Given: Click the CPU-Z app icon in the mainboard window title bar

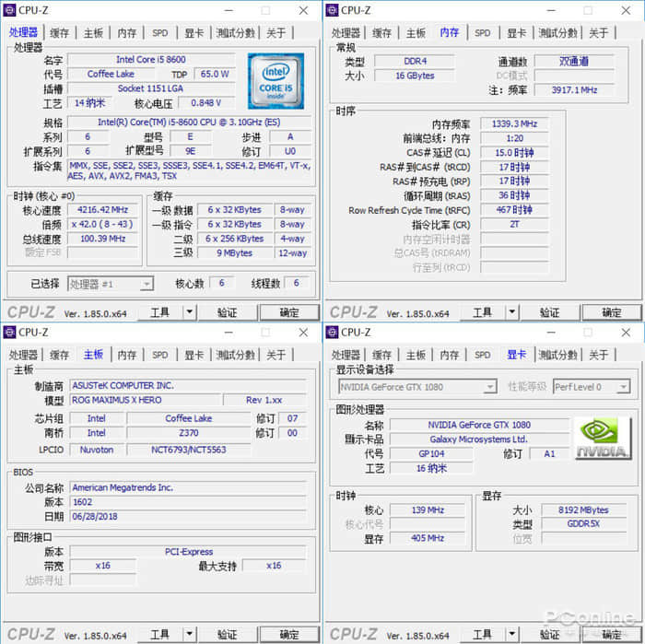Looking at the screenshot, I should pos(9,333).
